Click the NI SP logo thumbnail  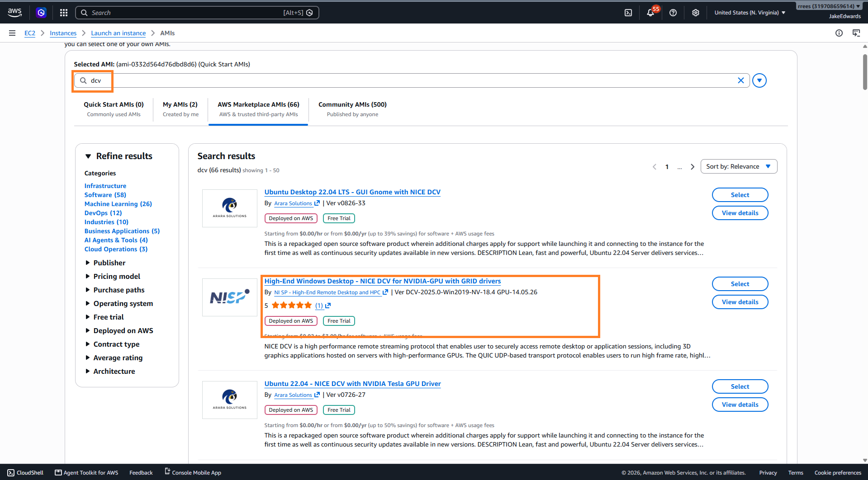pyautogui.click(x=230, y=297)
